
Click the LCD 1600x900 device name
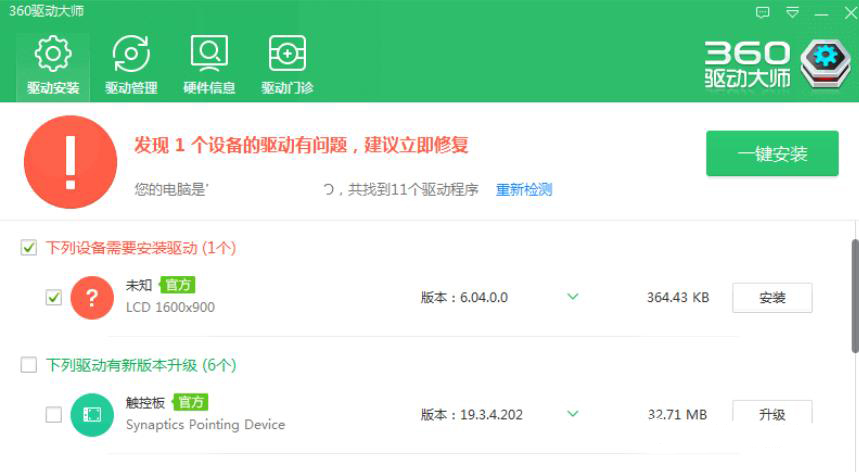coord(170,307)
